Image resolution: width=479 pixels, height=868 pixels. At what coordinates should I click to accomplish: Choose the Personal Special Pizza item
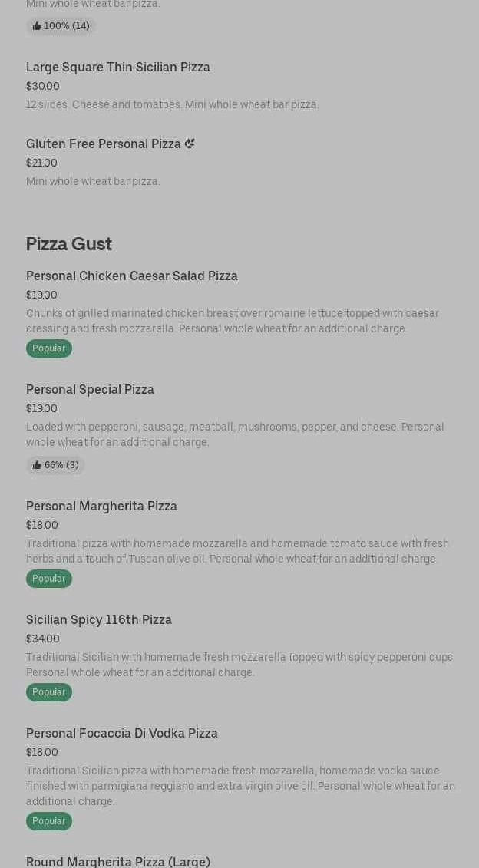tap(90, 390)
